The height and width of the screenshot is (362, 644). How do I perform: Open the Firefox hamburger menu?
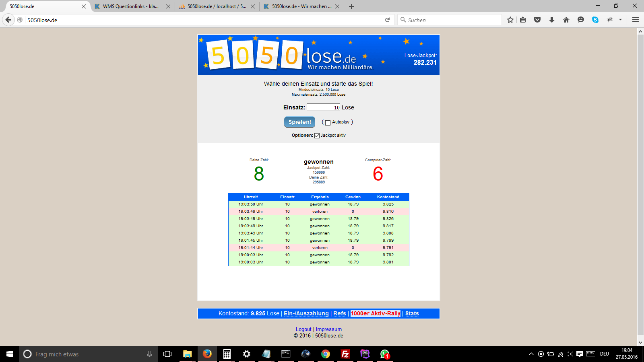click(636, 20)
